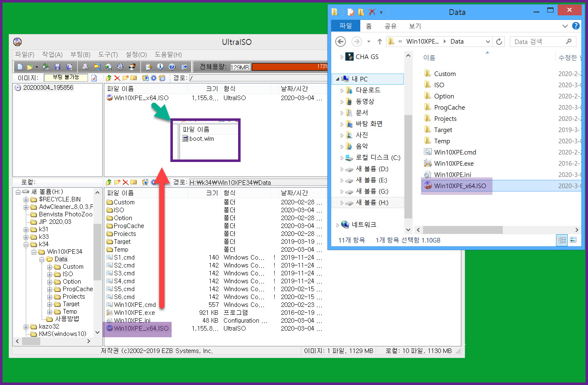
Task: Click the gear settings icon in image pane toolbar
Action: pos(154,78)
